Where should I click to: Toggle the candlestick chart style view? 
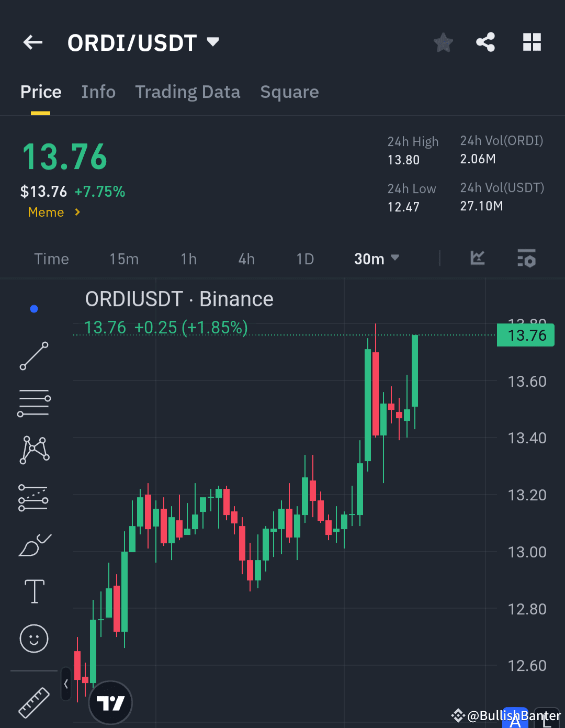point(477,258)
